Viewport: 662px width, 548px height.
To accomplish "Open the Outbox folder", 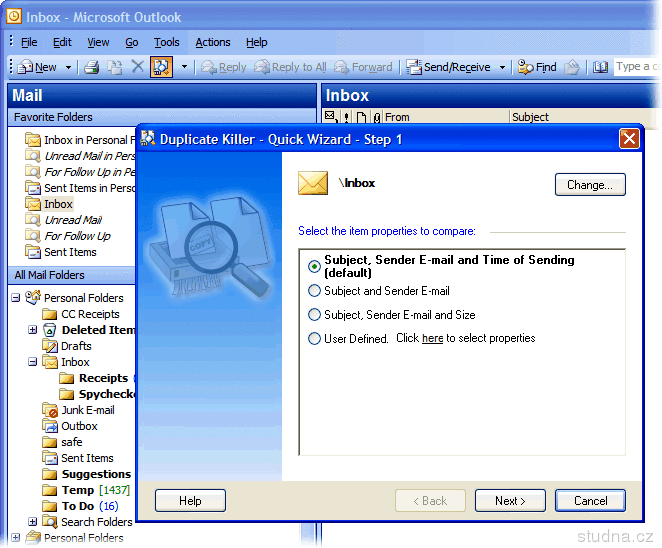I will [70, 426].
